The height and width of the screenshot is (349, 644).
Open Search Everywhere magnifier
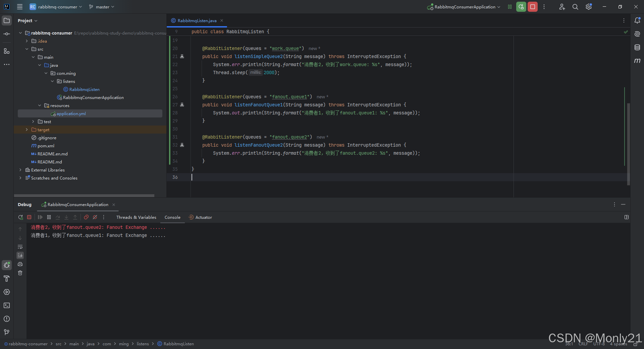click(575, 7)
